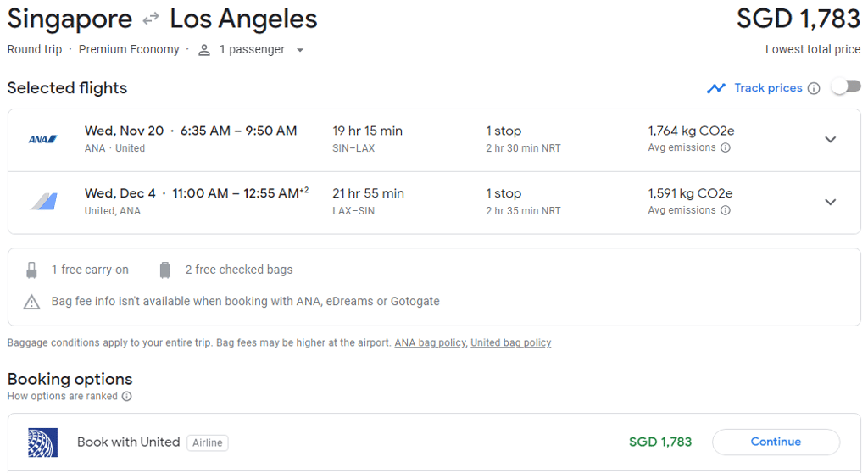Click the Track prices label
The image size is (868, 473).
tap(768, 88)
